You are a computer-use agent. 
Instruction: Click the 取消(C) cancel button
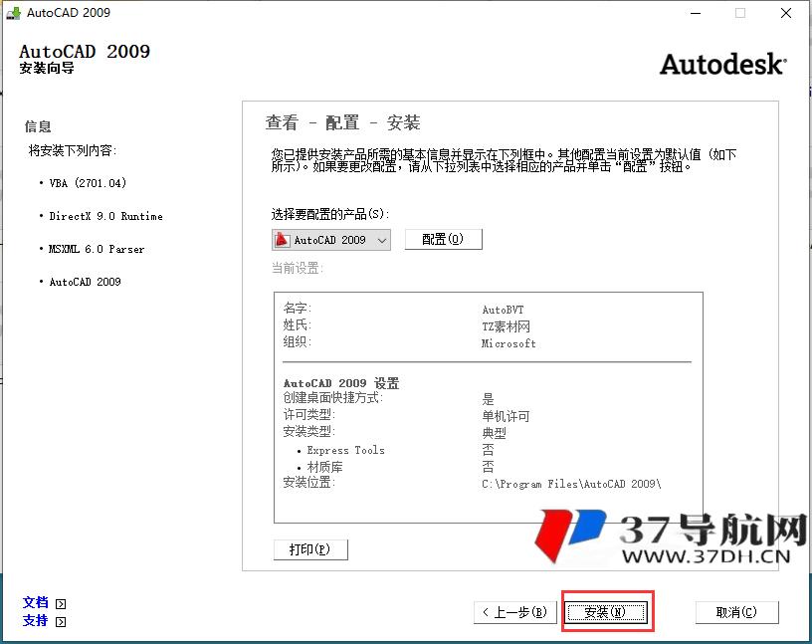click(736, 612)
